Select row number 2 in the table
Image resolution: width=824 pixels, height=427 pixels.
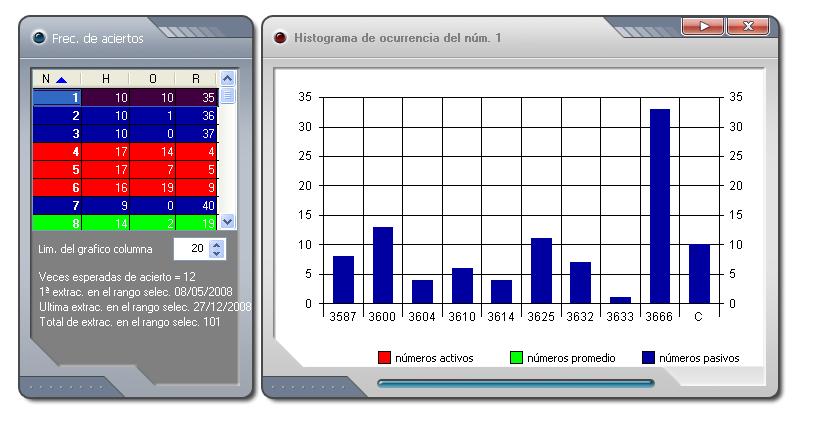click(x=125, y=116)
